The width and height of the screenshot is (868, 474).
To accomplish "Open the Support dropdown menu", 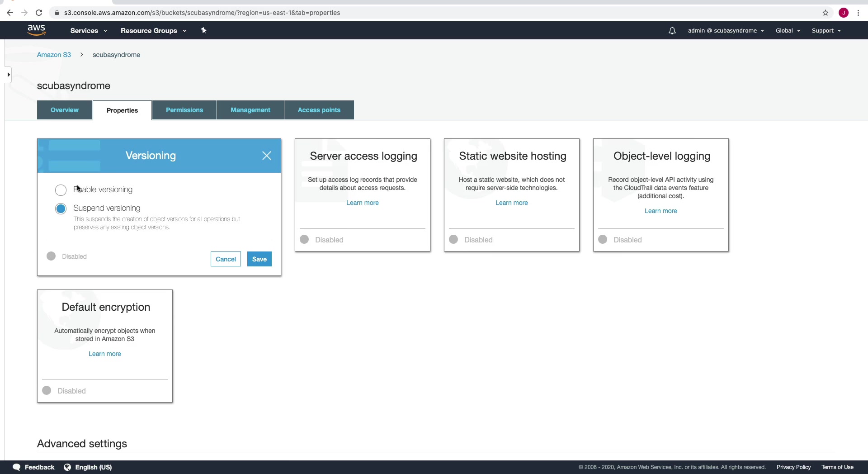I will point(826,31).
